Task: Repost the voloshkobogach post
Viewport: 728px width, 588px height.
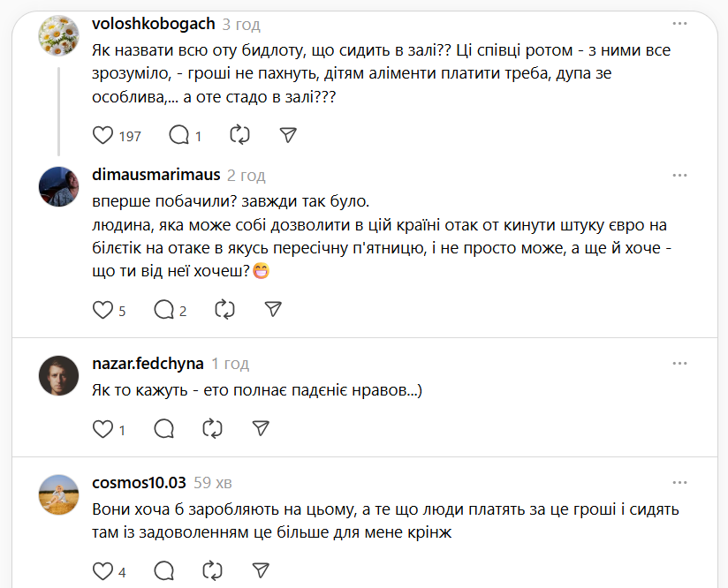Action: (x=239, y=135)
